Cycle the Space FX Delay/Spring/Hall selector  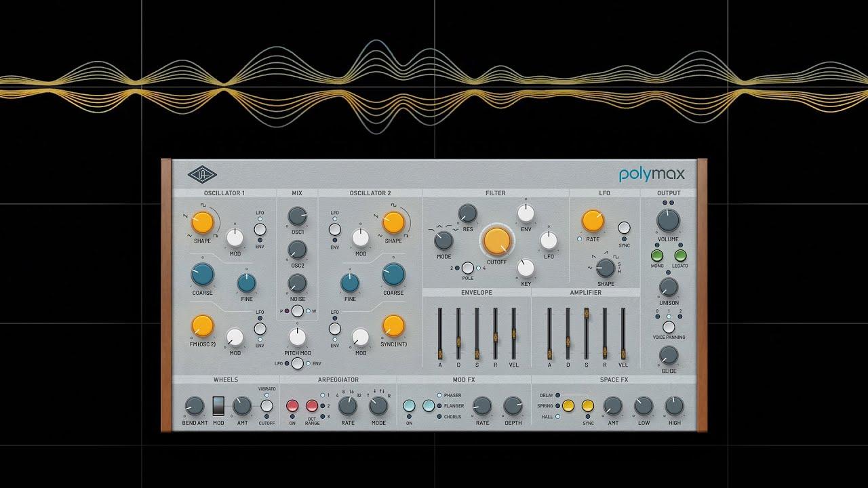568,406
